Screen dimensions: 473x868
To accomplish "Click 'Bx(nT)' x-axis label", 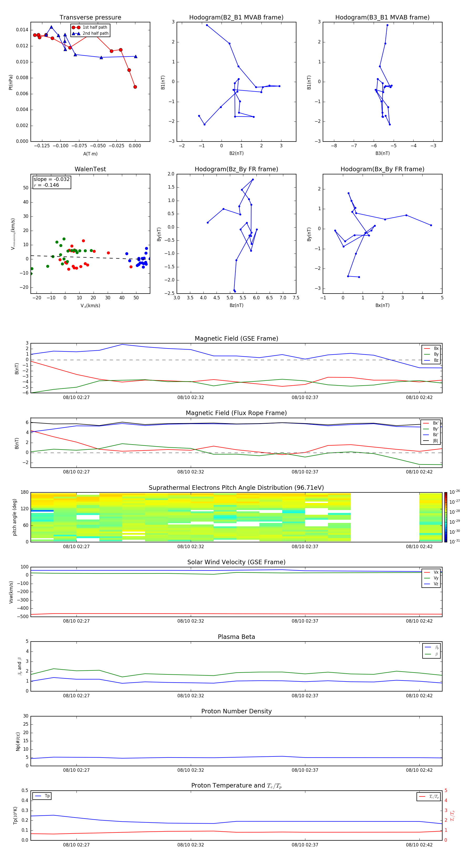I will pos(382,305).
